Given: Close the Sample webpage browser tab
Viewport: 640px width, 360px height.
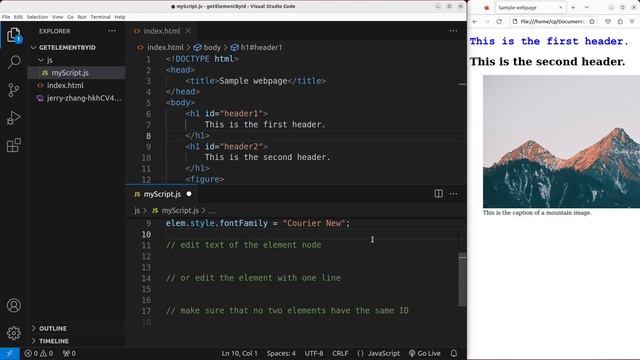Looking at the screenshot, I should [x=560, y=7].
